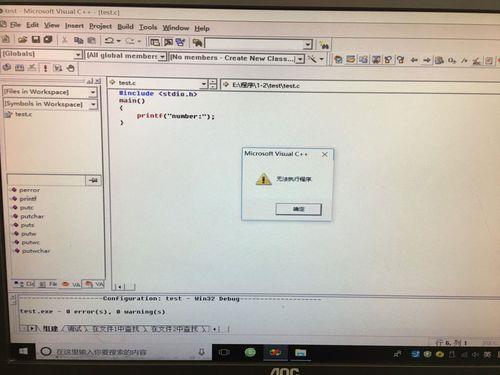The image size is (500, 375).
Task: Open the Window List icon
Action: point(180,42)
